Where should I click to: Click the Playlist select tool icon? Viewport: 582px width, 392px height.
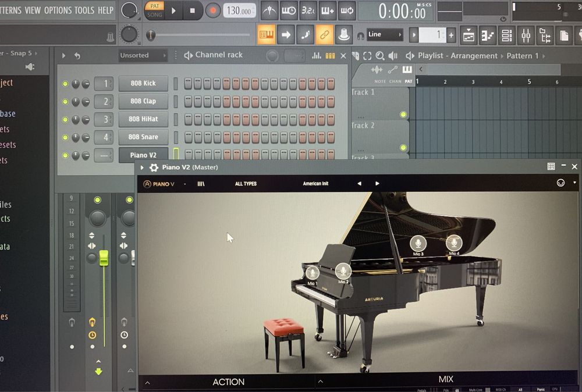click(367, 56)
